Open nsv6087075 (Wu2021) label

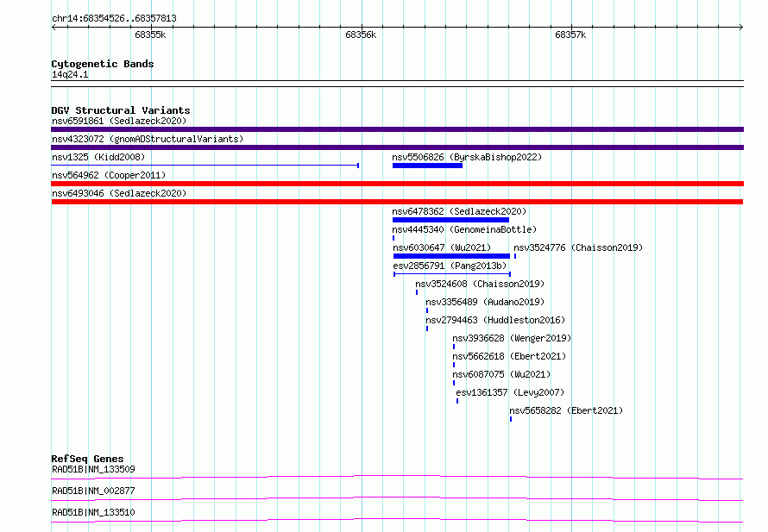501,374
